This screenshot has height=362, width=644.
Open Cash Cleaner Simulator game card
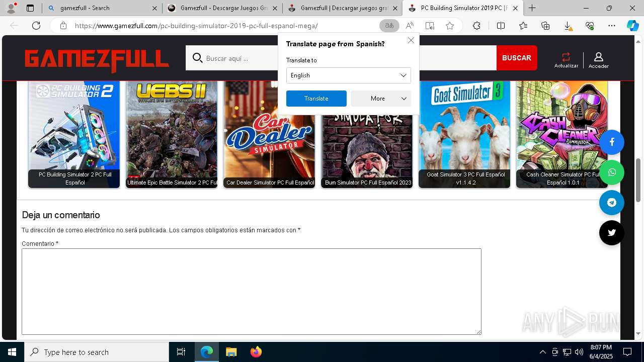(562, 134)
